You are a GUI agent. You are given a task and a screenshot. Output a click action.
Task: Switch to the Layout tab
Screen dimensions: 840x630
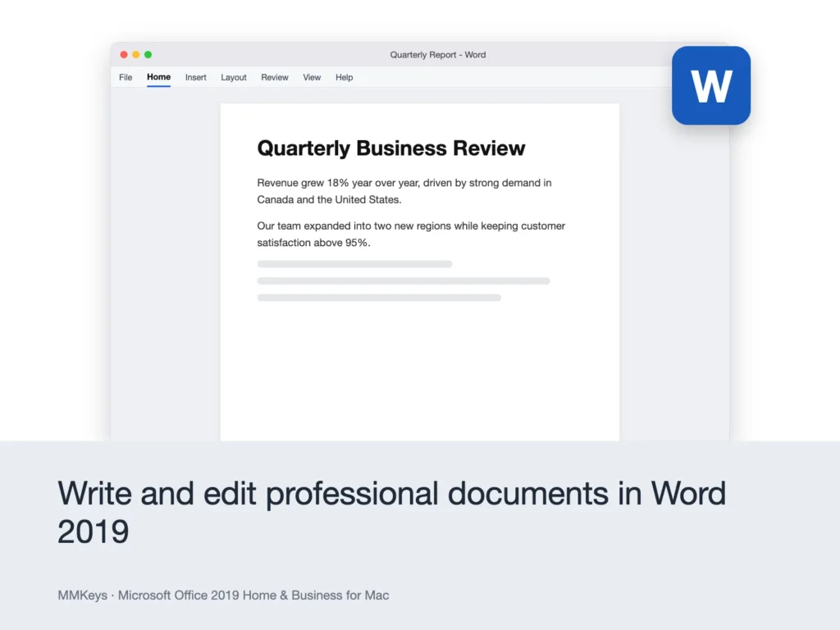pyautogui.click(x=234, y=77)
